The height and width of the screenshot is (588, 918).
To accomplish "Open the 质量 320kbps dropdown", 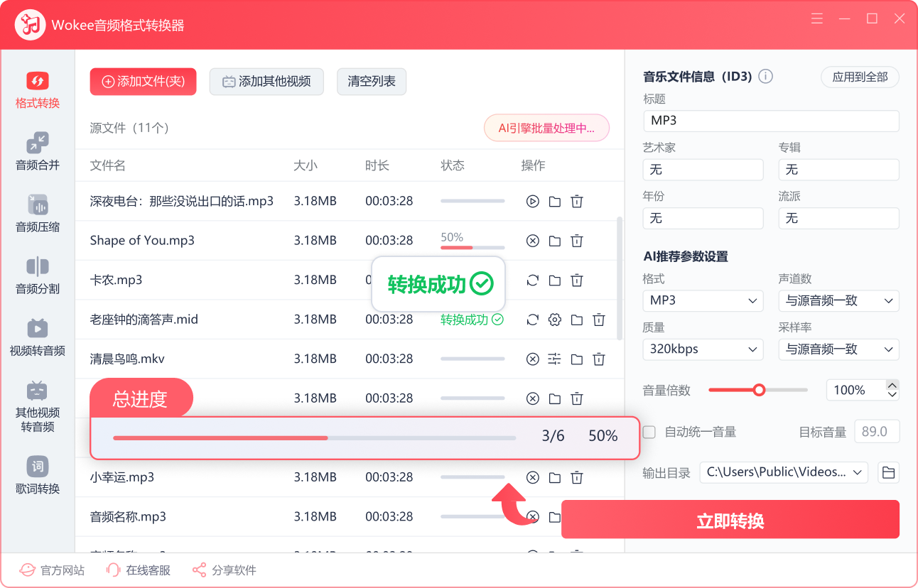I will point(702,349).
